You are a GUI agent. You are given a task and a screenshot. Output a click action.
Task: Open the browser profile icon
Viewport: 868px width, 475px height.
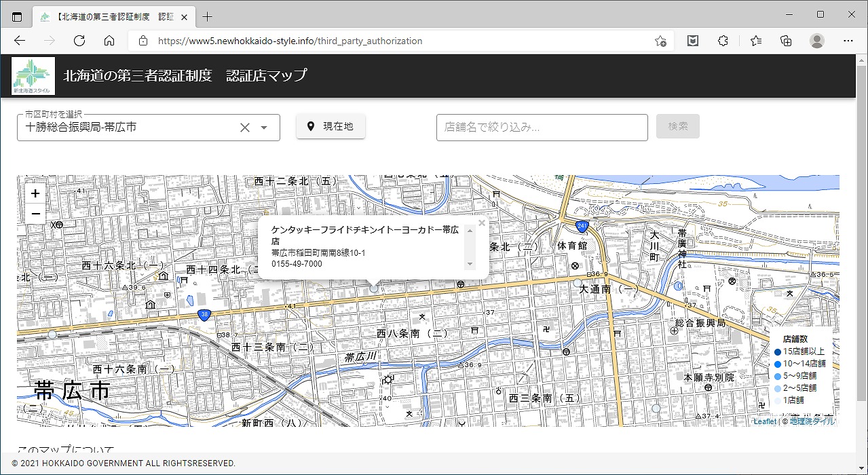tap(816, 41)
